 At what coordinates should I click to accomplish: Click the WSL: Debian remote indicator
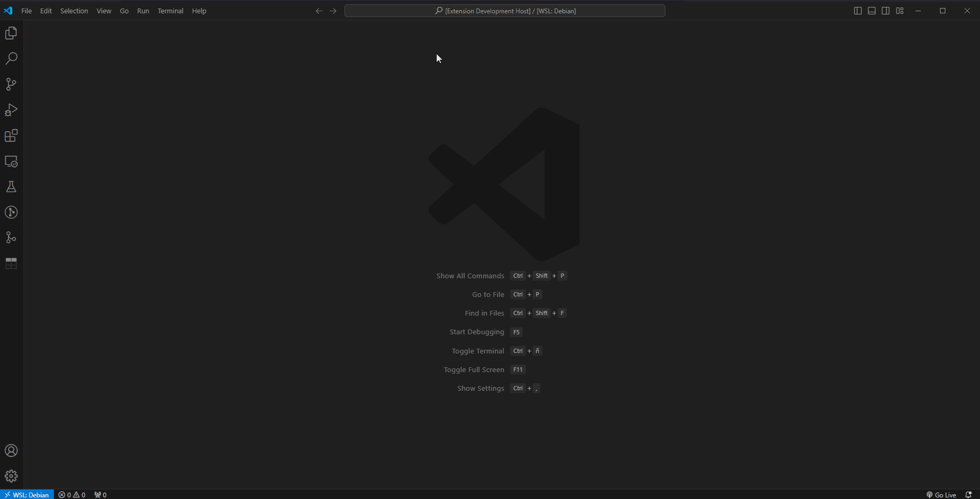point(27,495)
